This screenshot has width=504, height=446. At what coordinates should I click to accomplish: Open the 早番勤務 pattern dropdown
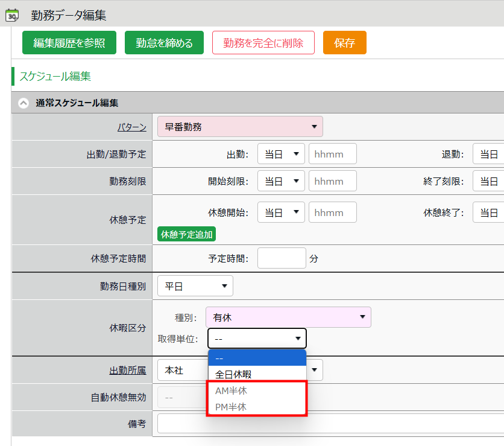point(240,127)
